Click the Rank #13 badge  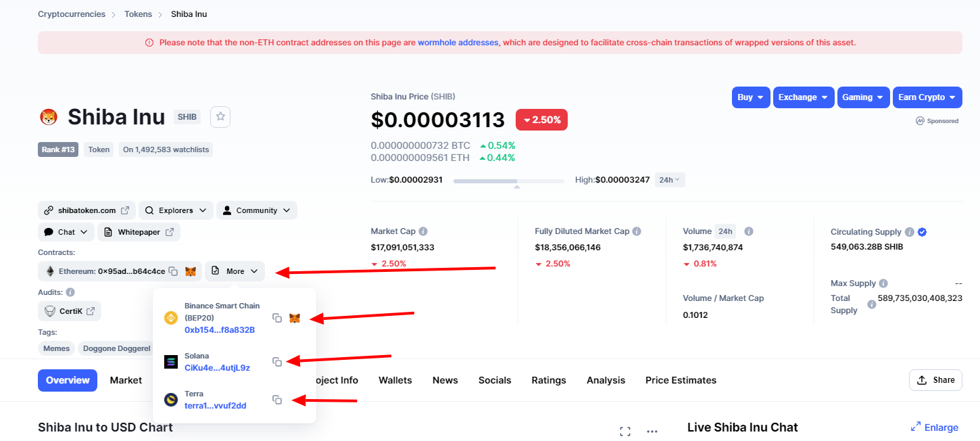pyautogui.click(x=59, y=149)
